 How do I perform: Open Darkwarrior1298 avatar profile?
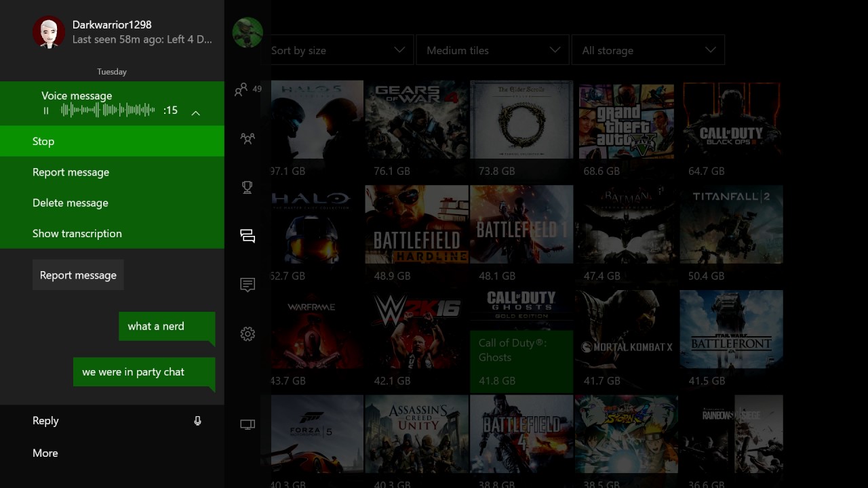49,32
